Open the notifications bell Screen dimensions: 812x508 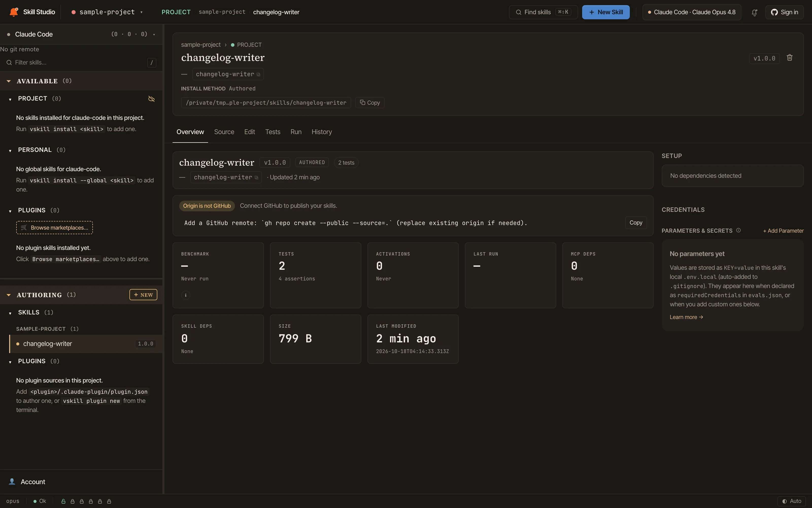point(754,12)
